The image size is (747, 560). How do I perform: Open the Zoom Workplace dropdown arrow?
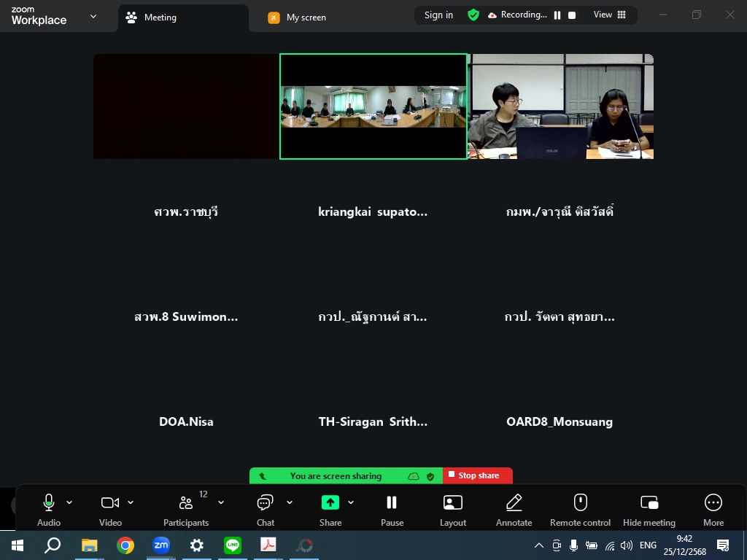click(x=93, y=17)
